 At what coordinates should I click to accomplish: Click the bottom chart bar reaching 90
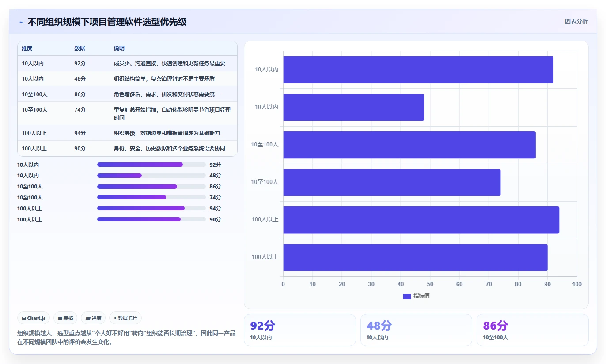click(415, 257)
